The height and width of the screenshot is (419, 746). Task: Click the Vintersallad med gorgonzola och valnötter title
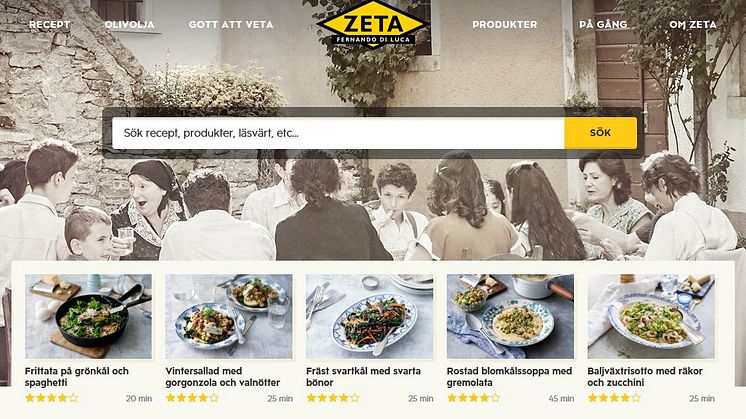pos(223,377)
